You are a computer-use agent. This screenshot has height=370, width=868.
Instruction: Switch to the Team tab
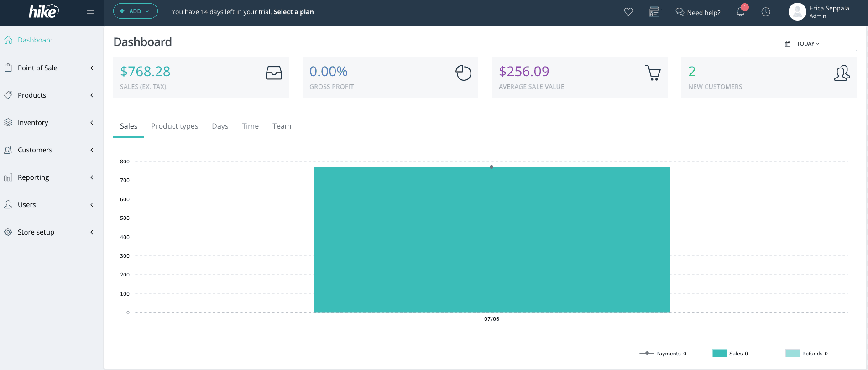coord(282,126)
